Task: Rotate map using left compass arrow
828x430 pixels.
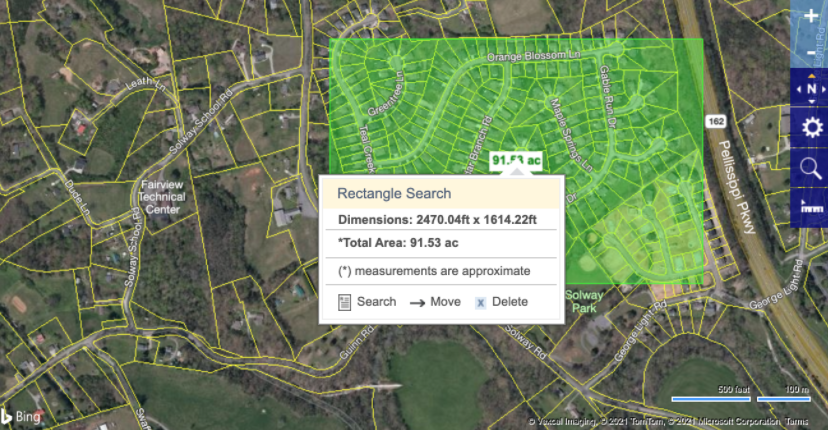Action: [799, 89]
